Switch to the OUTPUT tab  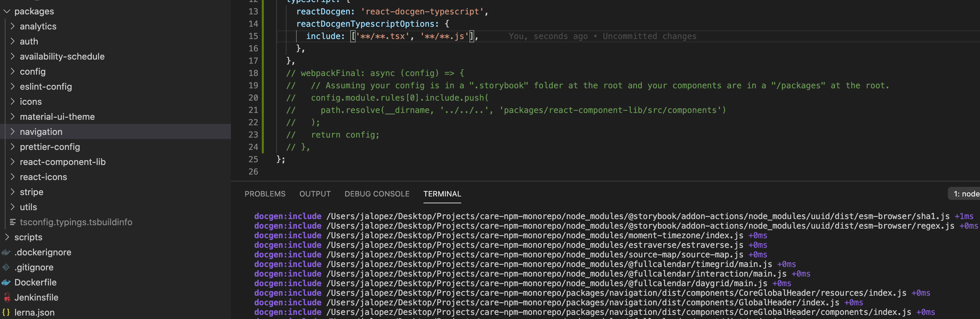pos(315,193)
